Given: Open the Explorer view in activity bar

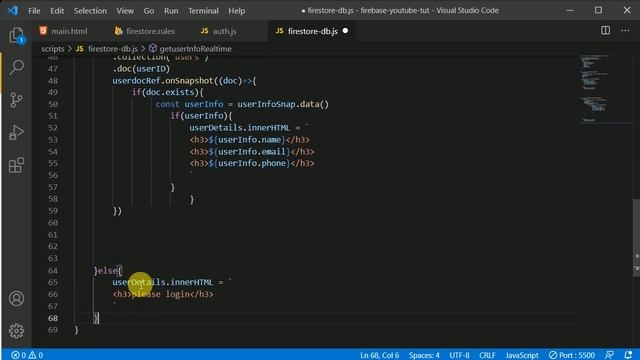Looking at the screenshot, I should coord(16,36).
